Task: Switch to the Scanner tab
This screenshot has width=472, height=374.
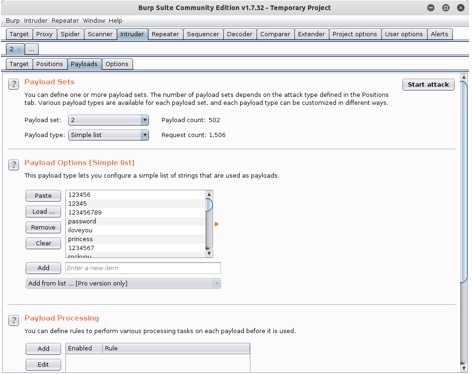Action: [x=100, y=34]
